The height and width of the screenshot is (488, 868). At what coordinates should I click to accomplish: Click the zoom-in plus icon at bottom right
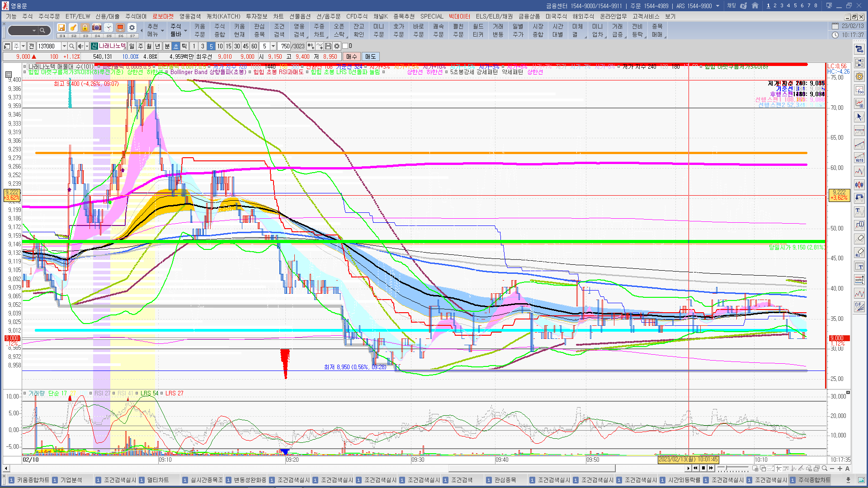click(840, 469)
